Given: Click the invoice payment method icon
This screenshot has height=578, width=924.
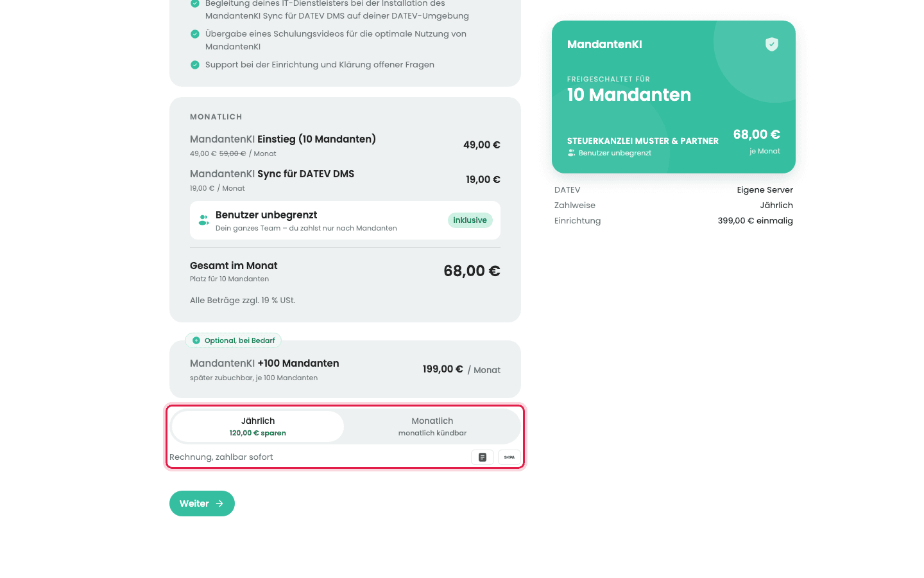Looking at the screenshot, I should click(483, 457).
